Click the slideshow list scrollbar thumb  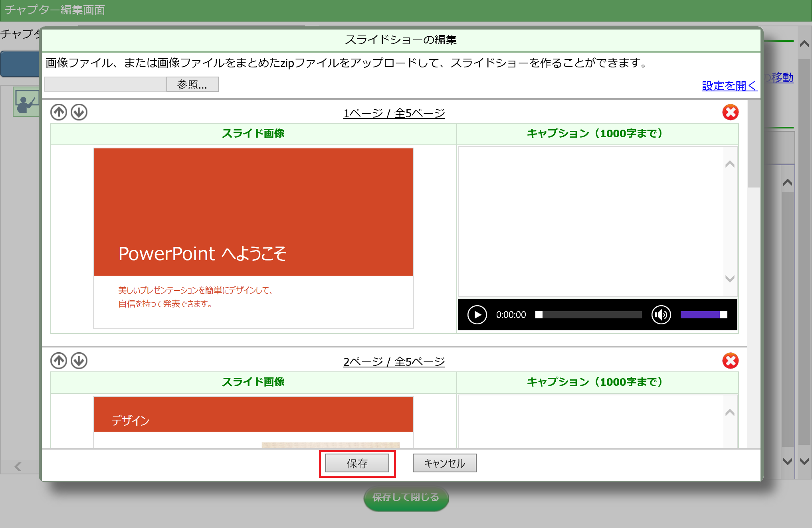click(753, 144)
